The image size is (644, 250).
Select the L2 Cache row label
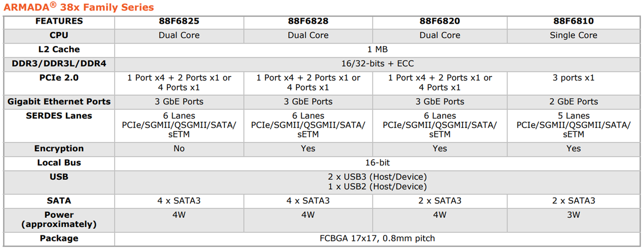[x=59, y=49]
